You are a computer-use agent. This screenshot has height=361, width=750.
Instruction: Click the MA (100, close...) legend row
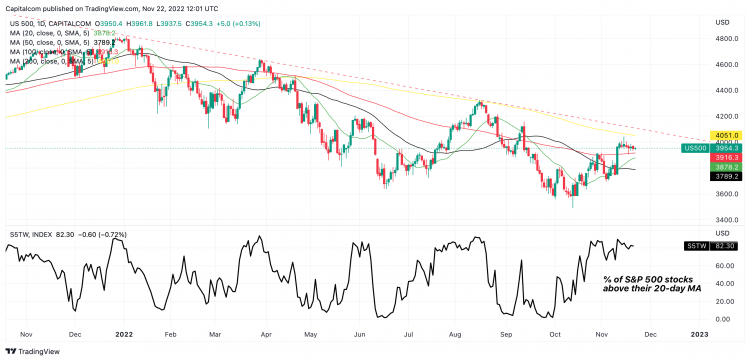[64, 51]
